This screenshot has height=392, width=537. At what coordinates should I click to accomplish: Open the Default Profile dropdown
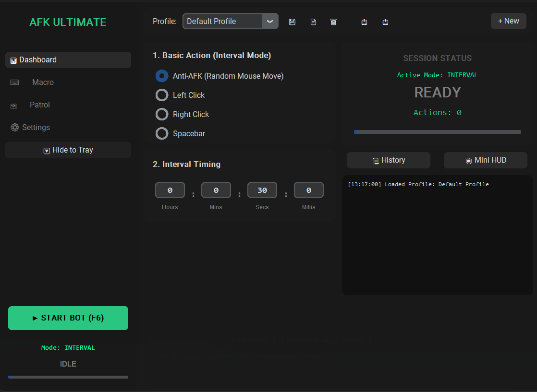tap(230, 22)
